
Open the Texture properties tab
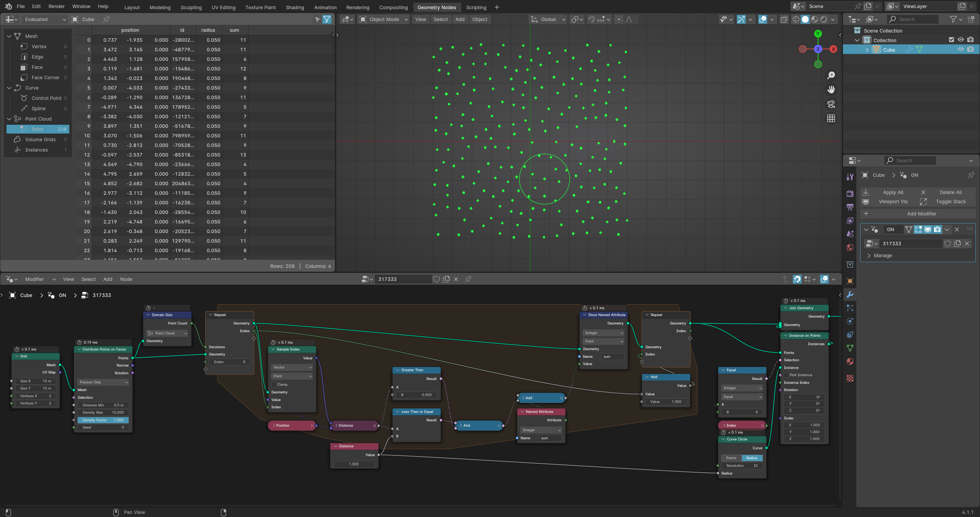pyautogui.click(x=850, y=378)
